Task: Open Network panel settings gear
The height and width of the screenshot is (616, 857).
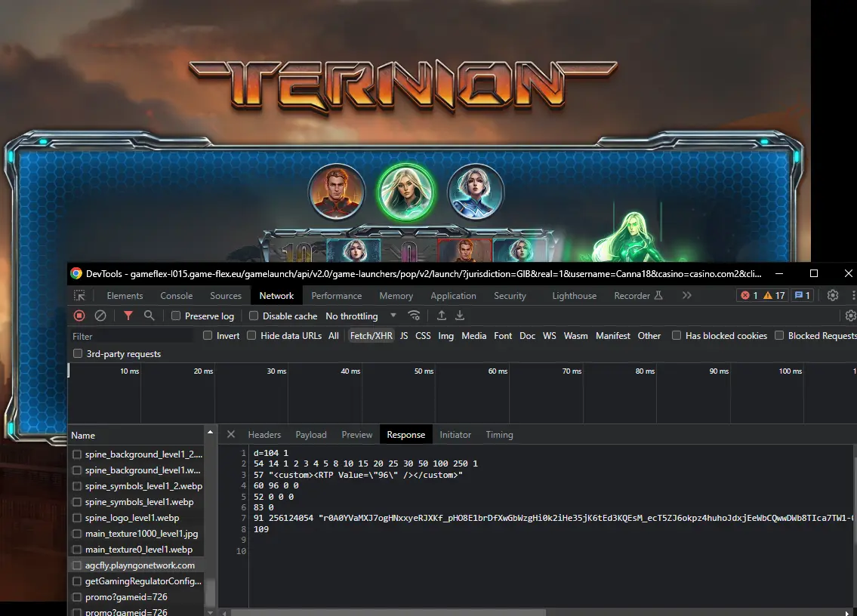Action: [850, 316]
